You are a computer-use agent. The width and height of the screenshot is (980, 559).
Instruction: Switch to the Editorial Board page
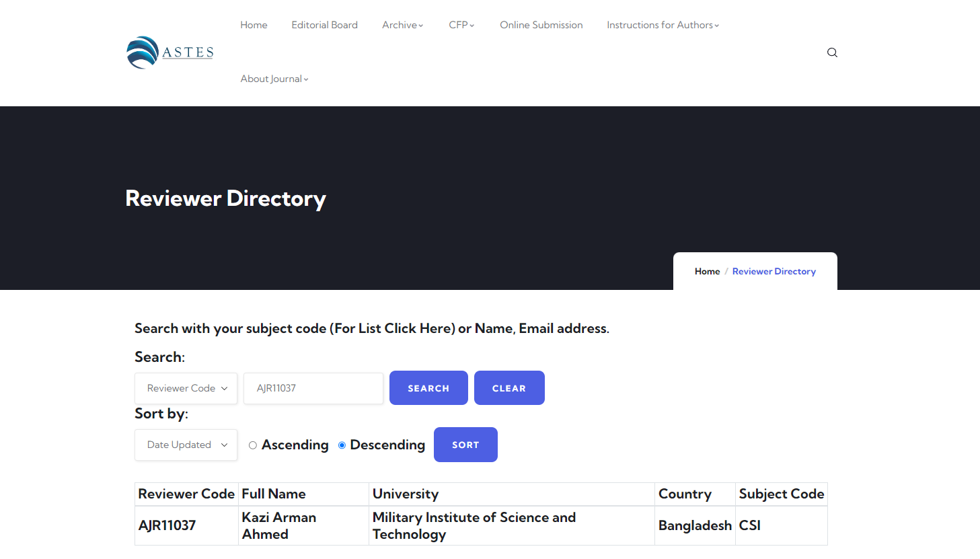[x=324, y=25]
